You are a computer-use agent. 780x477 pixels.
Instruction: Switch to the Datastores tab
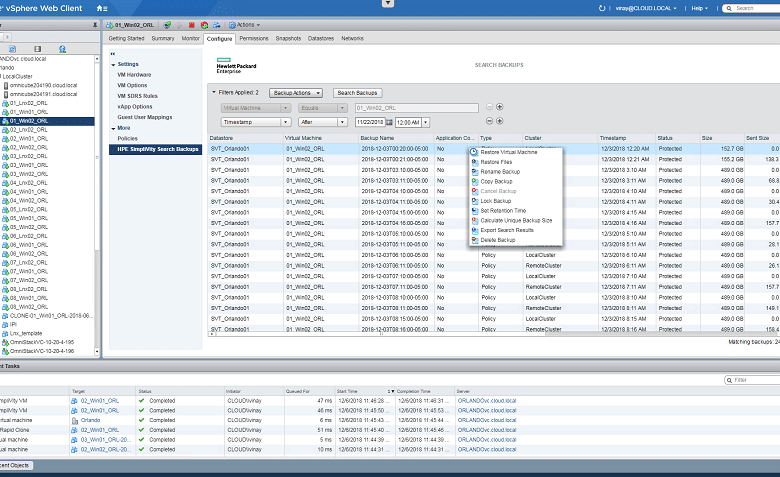[321, 38]
